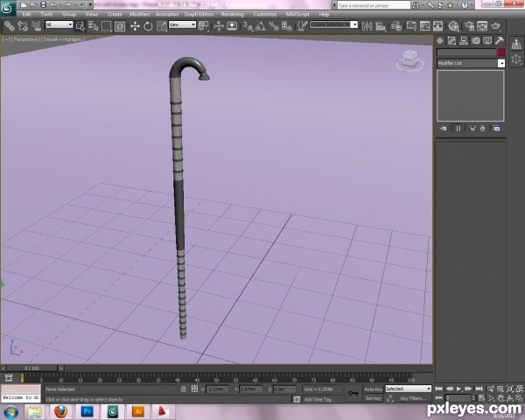Click Pin Stack button
525x420 pixels.
pos(444,129)
